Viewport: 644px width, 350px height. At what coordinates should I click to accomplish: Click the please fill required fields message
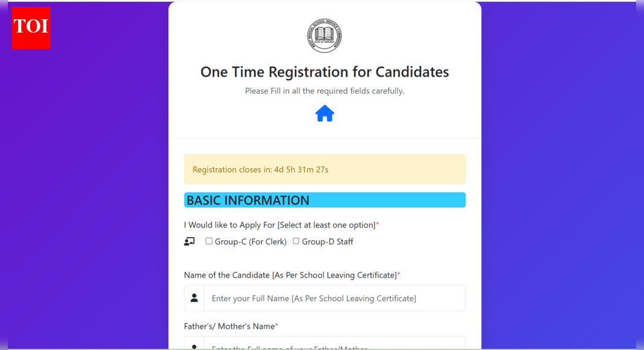(x=324, y=91)
